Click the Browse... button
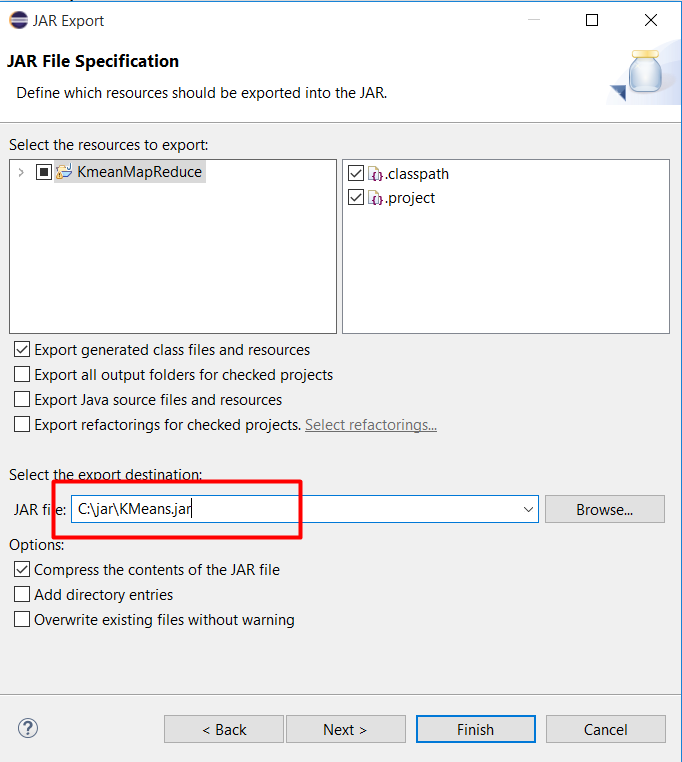 point(604,509)
